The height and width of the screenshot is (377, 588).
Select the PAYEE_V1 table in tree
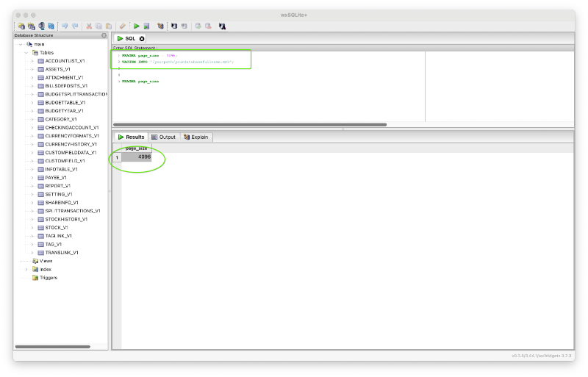(55, 177)
